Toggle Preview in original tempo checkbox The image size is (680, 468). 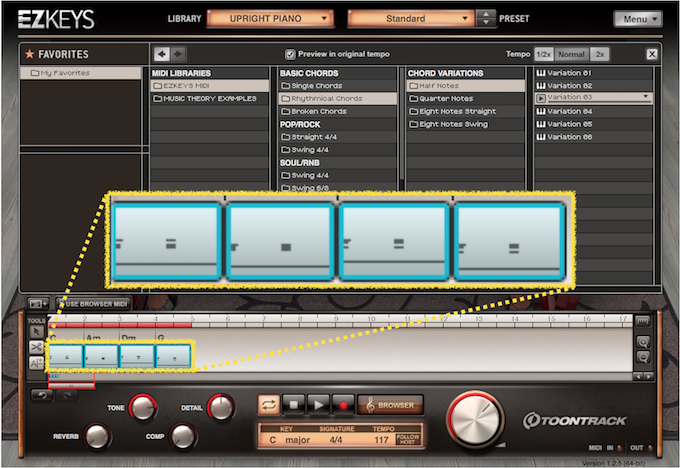point(290,54)
